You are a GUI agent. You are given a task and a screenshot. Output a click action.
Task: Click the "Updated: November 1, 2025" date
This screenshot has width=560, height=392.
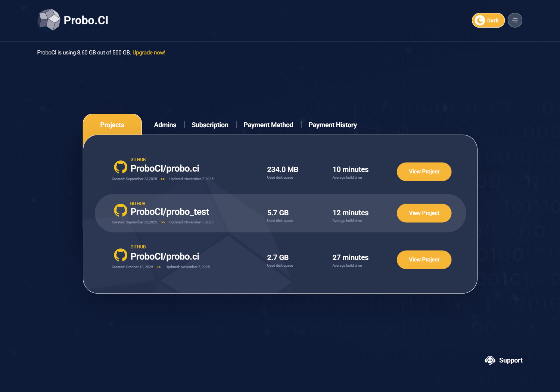point(192,222)
